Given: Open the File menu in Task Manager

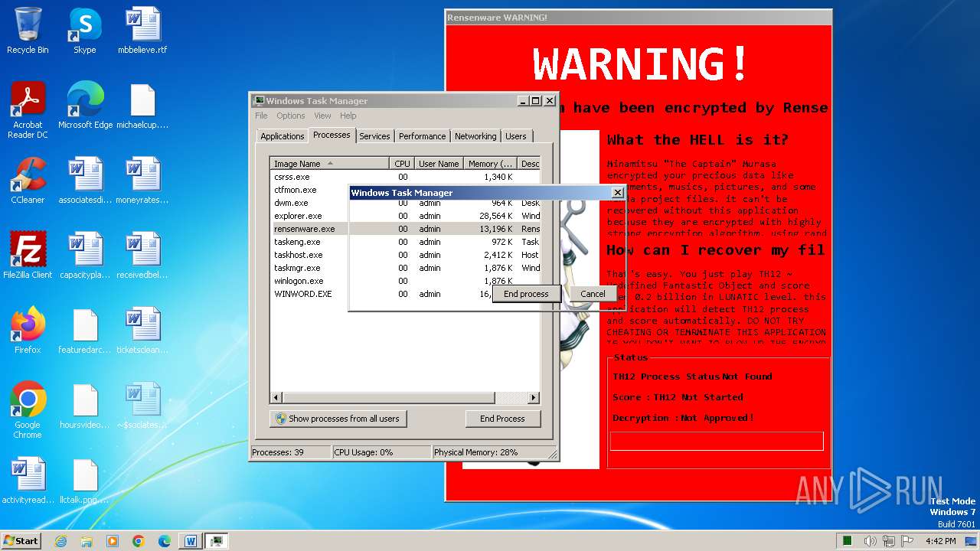Looking at the screenshot, I should [261, 116].
